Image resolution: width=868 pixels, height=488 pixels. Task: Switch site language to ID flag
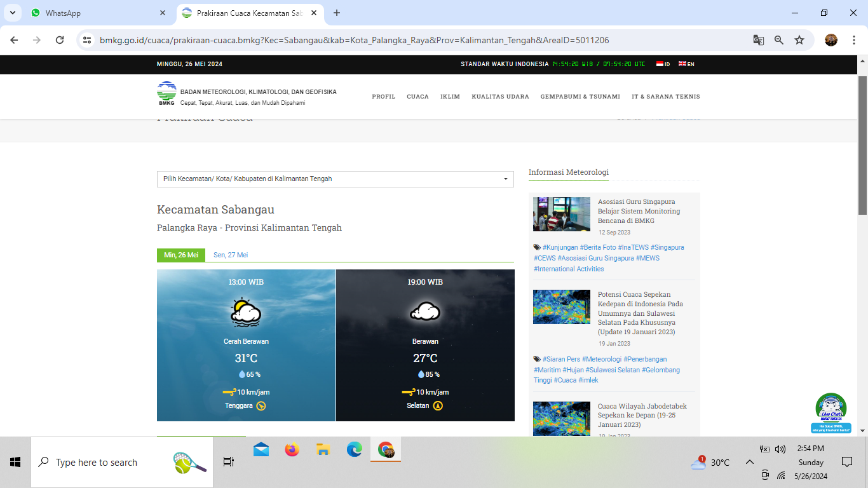coord(663,64)
